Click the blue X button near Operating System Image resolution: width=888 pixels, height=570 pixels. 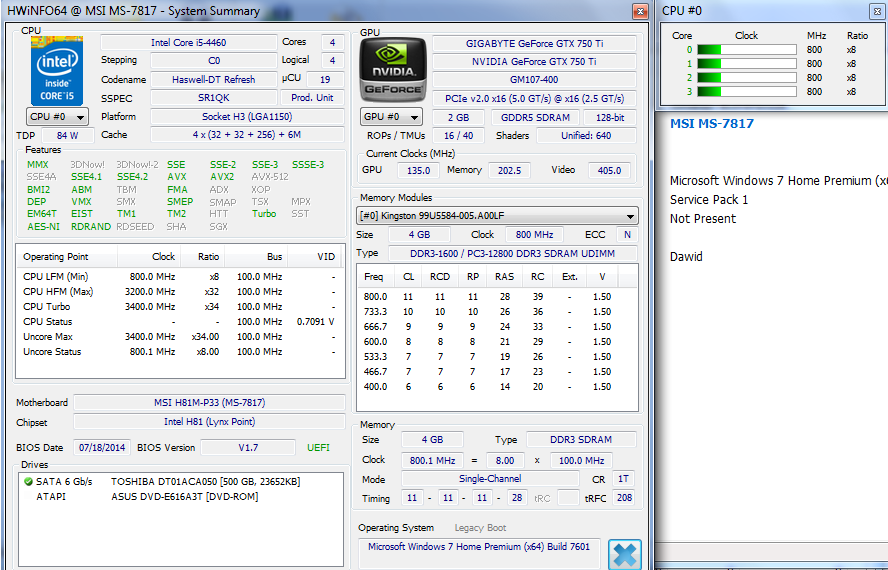625,555
